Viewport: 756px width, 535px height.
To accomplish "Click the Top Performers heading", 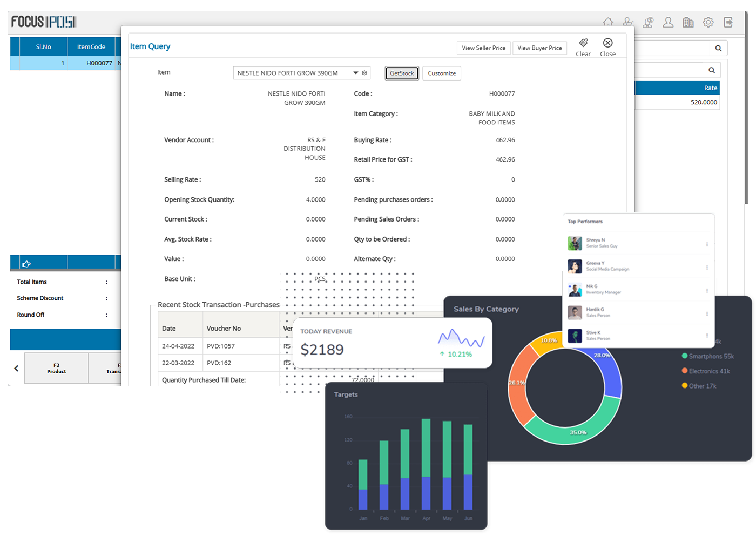I will 585,222.
